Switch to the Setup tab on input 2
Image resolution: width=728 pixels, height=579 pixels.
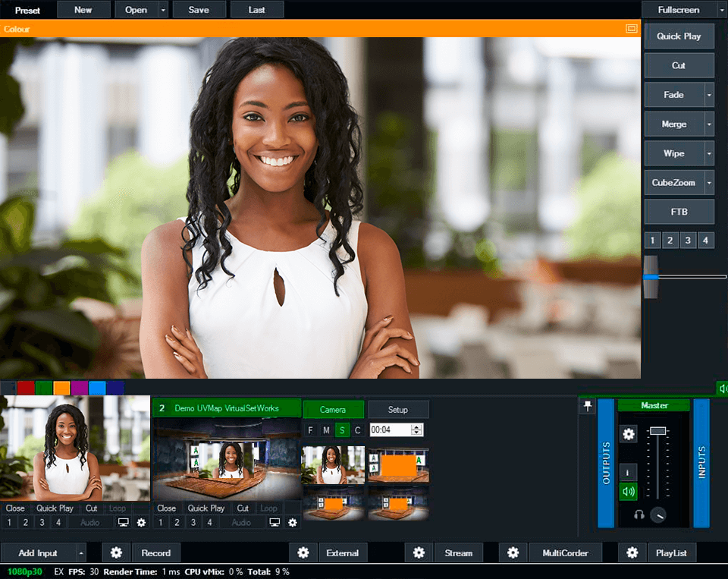coord(398,409)
